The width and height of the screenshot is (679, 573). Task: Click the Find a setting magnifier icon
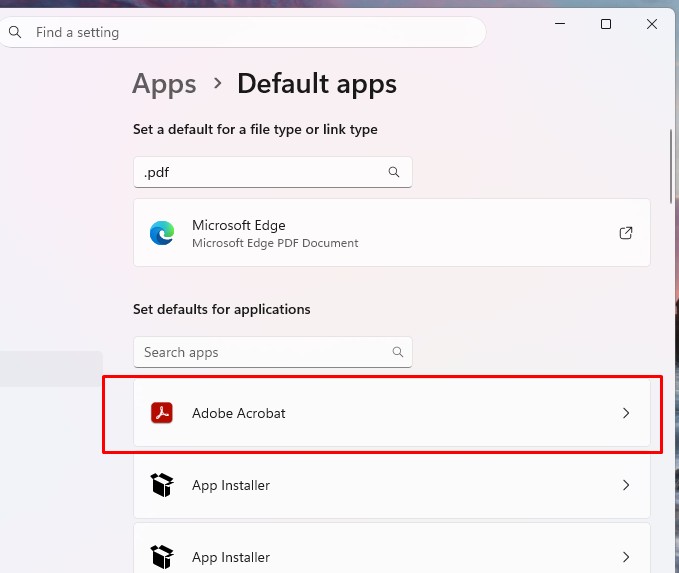(x=15, y=32)
